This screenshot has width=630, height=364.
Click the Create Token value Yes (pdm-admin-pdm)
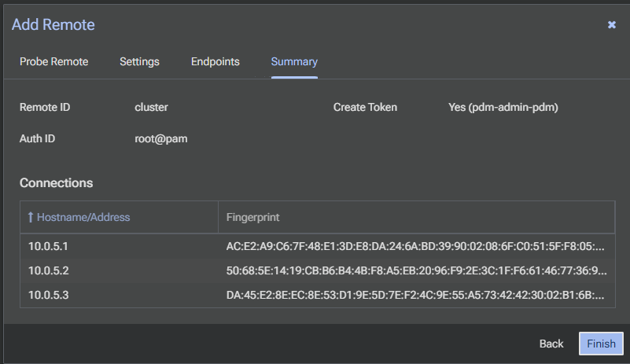tap(503, 107)
